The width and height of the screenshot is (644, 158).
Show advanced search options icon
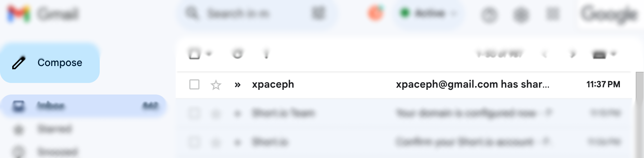(x=319, y=14)
